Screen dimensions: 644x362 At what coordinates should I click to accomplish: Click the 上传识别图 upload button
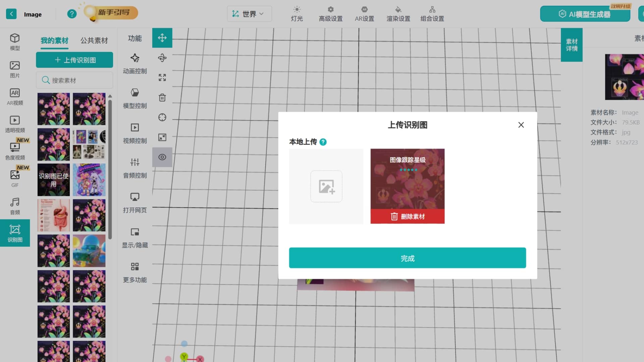[x=74, y=60]
